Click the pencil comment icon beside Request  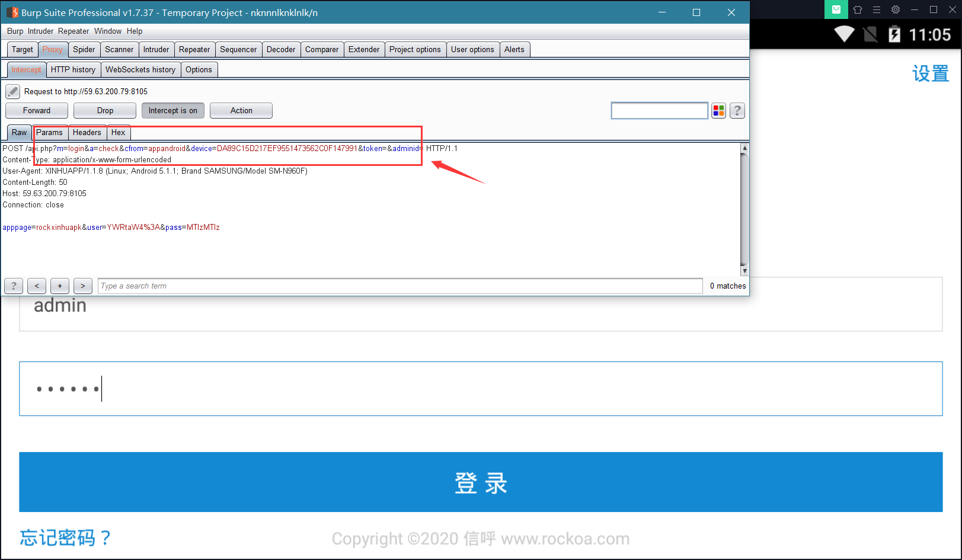[x=12, y=92]
